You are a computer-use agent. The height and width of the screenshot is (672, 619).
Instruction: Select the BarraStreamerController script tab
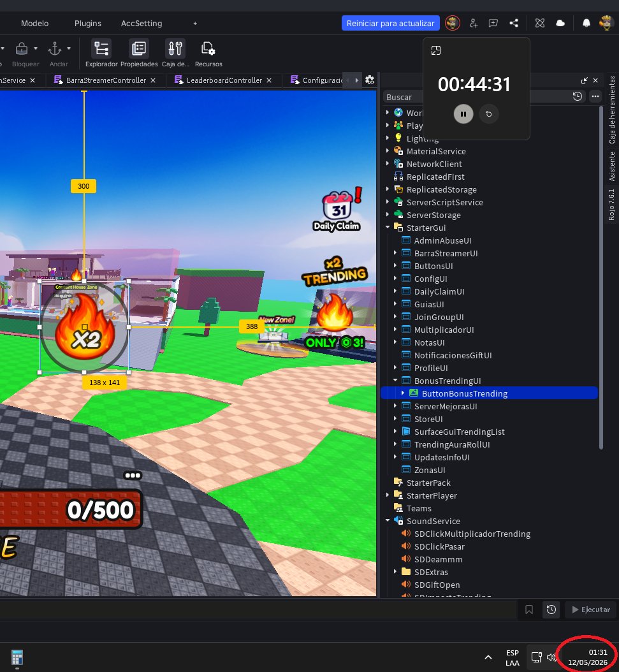pos(106,80)
